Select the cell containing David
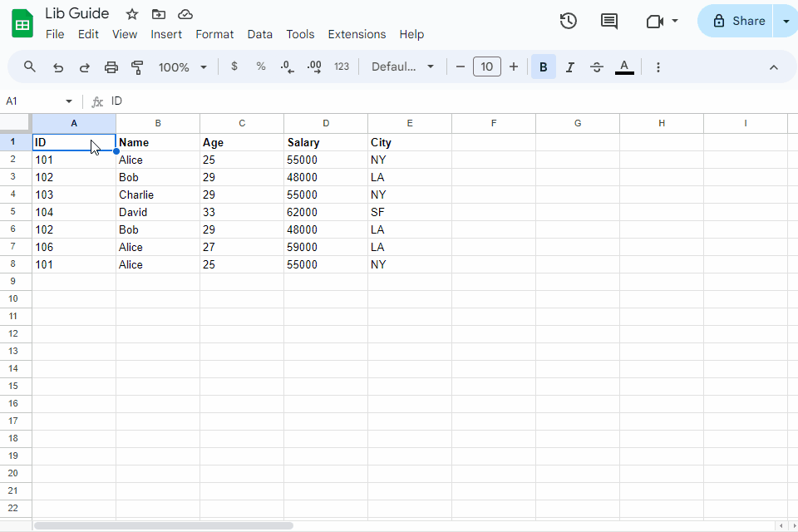Screen dimensions: 798x532 click(x=158, y=212)
